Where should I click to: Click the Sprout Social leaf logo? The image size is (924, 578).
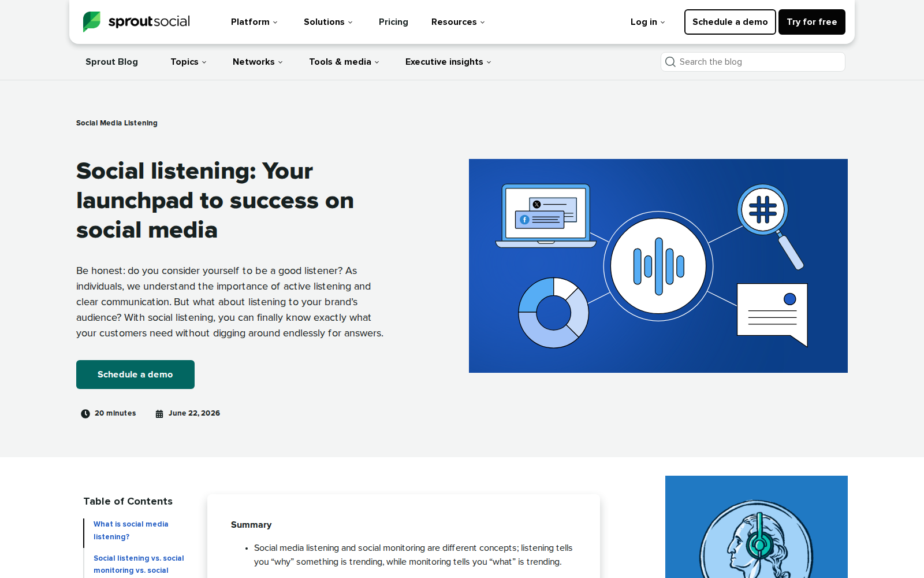point(91,22)
